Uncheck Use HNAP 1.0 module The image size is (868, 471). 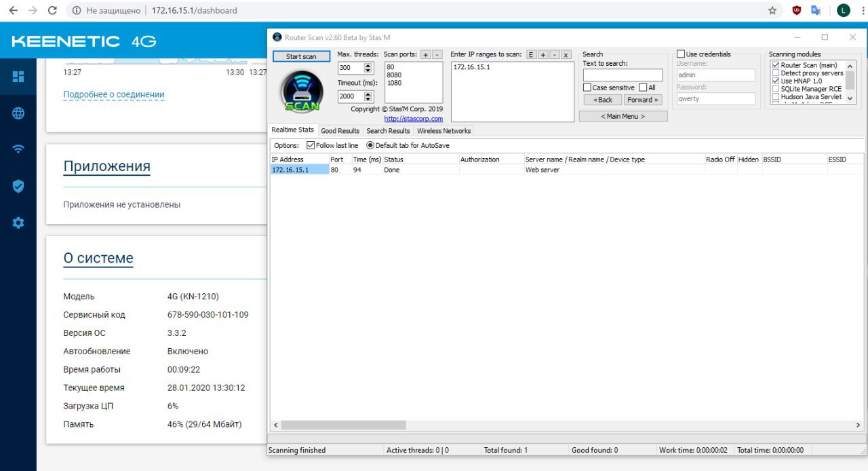pos(776,81)
